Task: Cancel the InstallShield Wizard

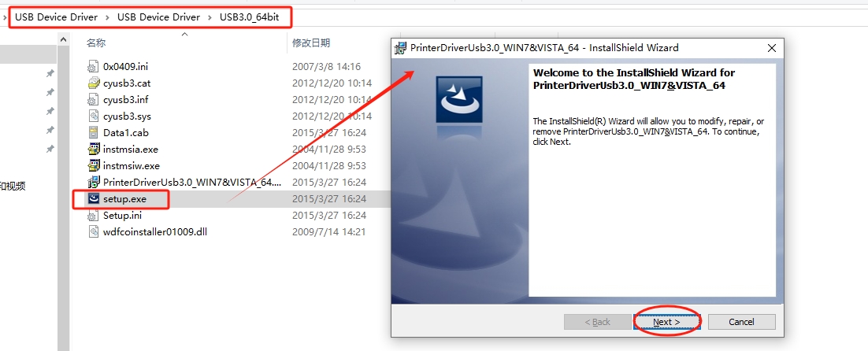Action: pos(741,322)
